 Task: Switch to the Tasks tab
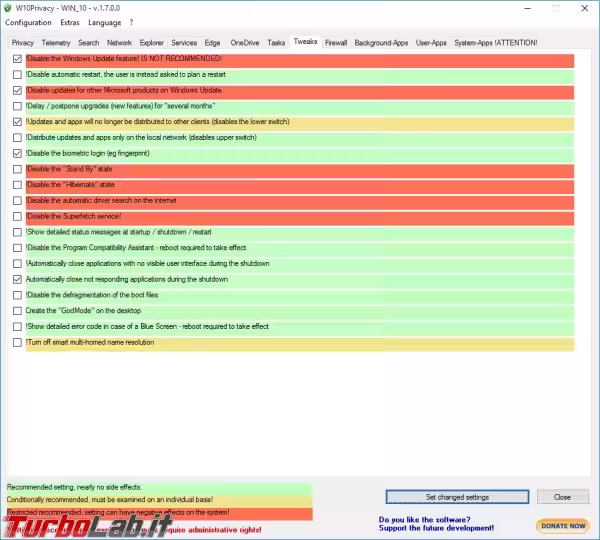tap(276, 43)
